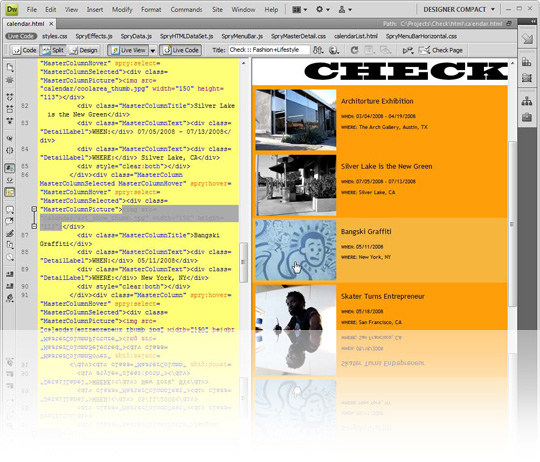540x462 pixels.
Task: Open the Commands menu
Action: [x=186, y=10]
